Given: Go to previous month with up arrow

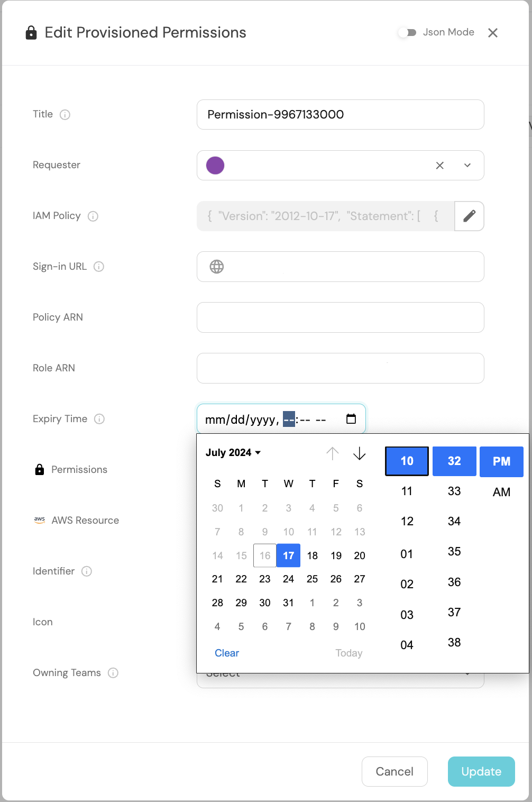Looking at the screenshot, I should (x=333, y=453).
